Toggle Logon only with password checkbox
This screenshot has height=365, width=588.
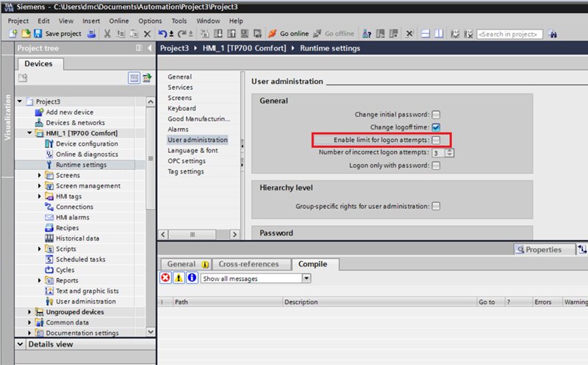436,166
